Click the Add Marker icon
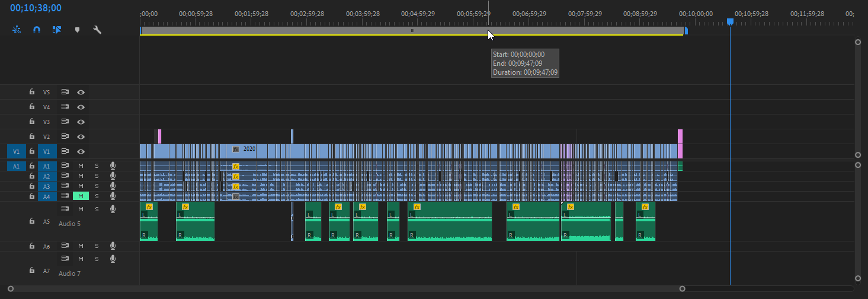The height and width of the screenshot is (299, 868). coord(77,29)
